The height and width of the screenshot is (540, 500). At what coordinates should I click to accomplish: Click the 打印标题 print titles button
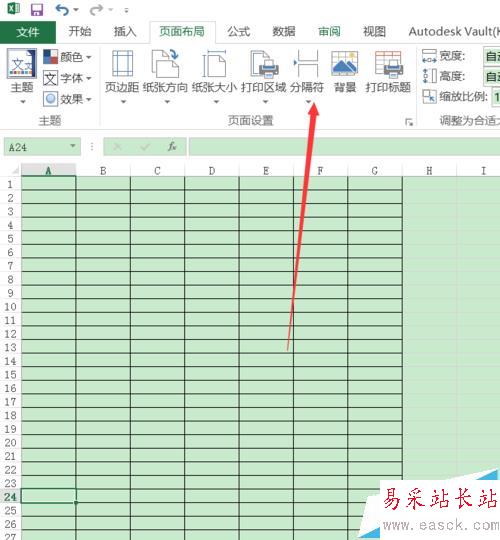pos(388,72)
